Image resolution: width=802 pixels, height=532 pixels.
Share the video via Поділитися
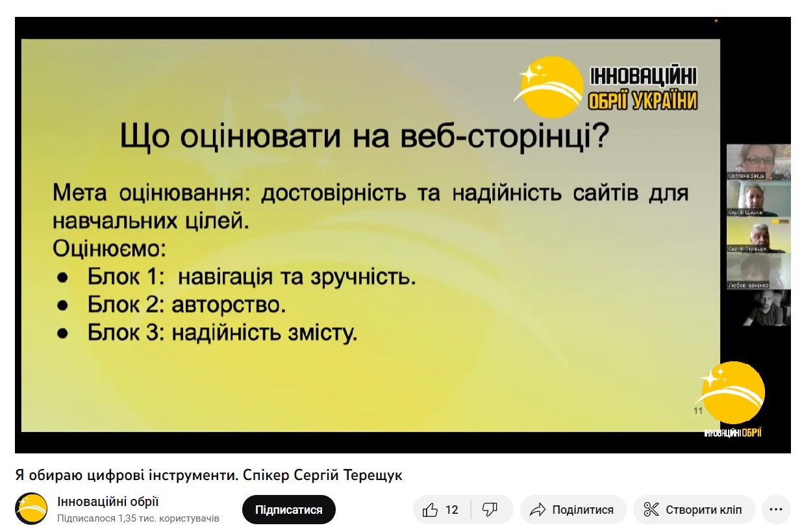[573, 510]
